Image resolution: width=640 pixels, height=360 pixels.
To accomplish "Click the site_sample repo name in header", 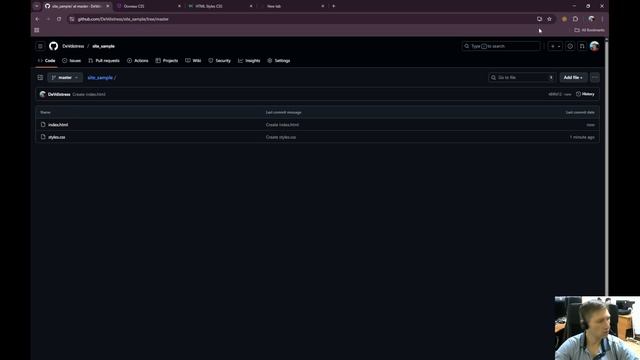I will click(x=103, y=46).
